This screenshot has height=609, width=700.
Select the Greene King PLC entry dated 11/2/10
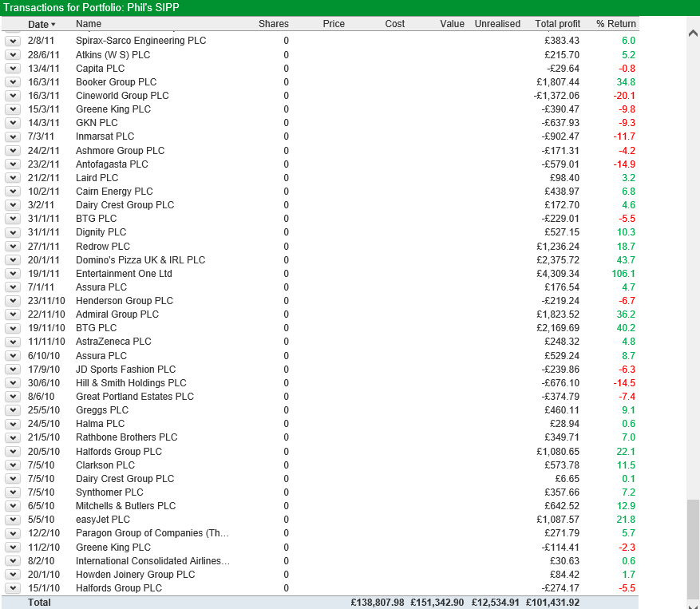(113, 548)
